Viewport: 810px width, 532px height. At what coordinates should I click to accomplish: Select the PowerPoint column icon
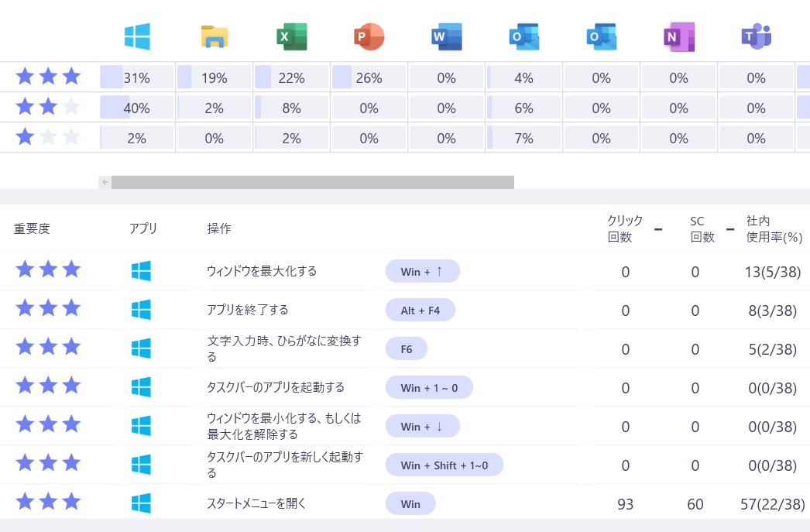click(x=369, y=36)
